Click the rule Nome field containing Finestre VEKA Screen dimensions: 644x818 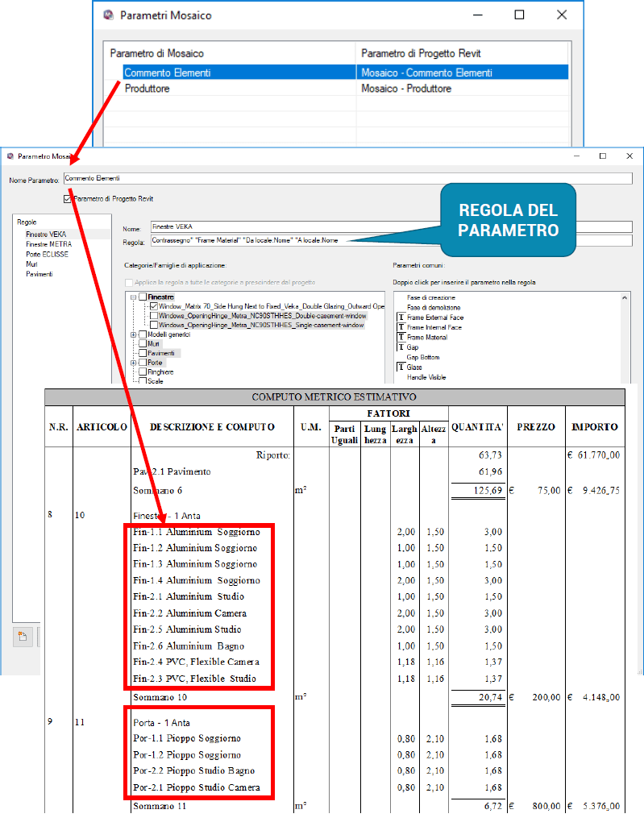click(x=392, y=226)
